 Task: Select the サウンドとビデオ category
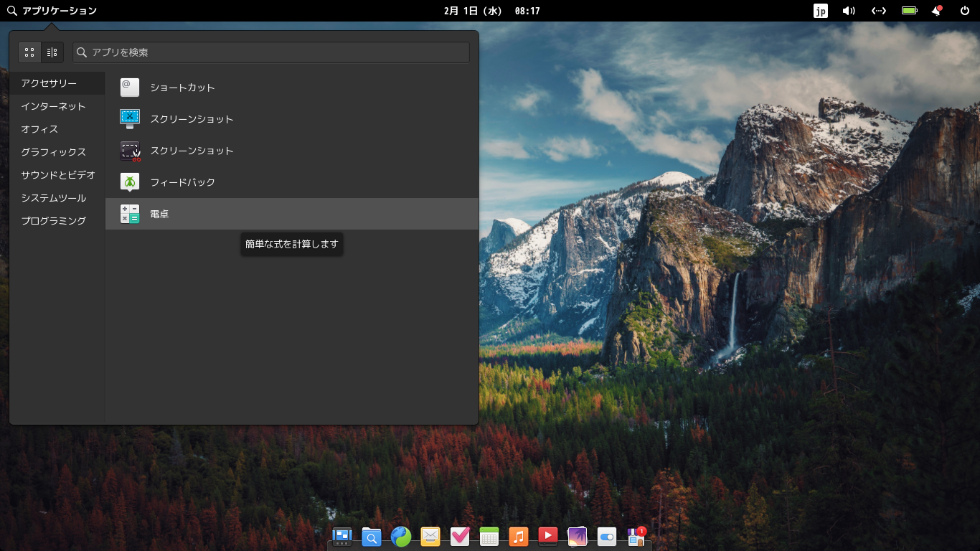tap(57, 175)
